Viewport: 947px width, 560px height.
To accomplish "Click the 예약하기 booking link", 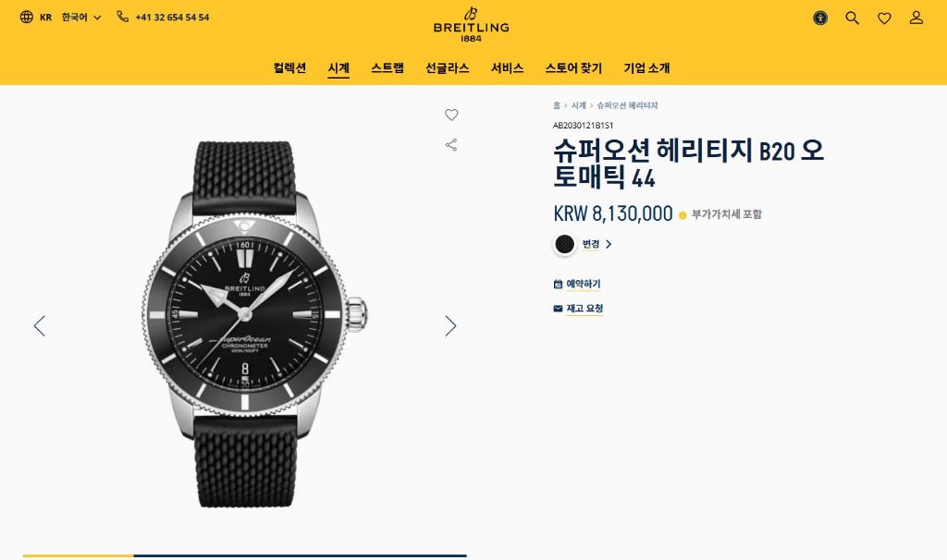I will point(577,284).
